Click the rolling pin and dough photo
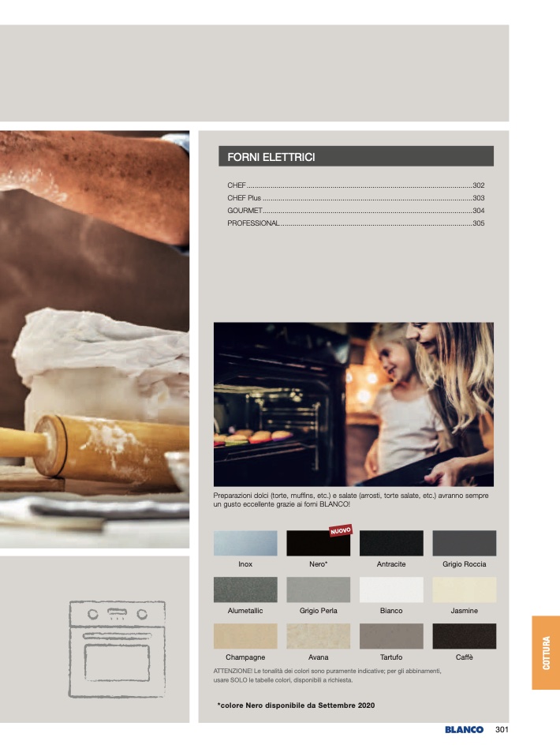 click(95, 339)
